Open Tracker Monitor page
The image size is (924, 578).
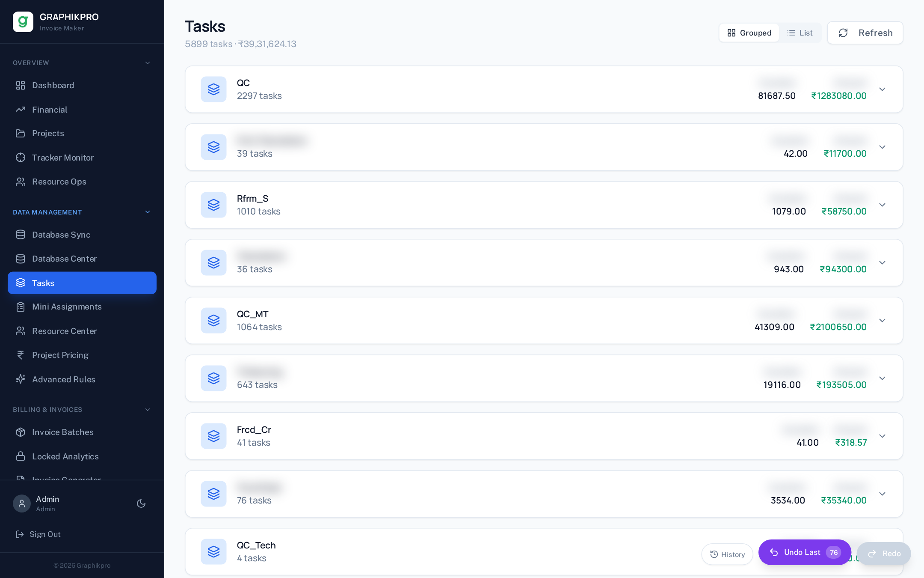pos(82,158)
